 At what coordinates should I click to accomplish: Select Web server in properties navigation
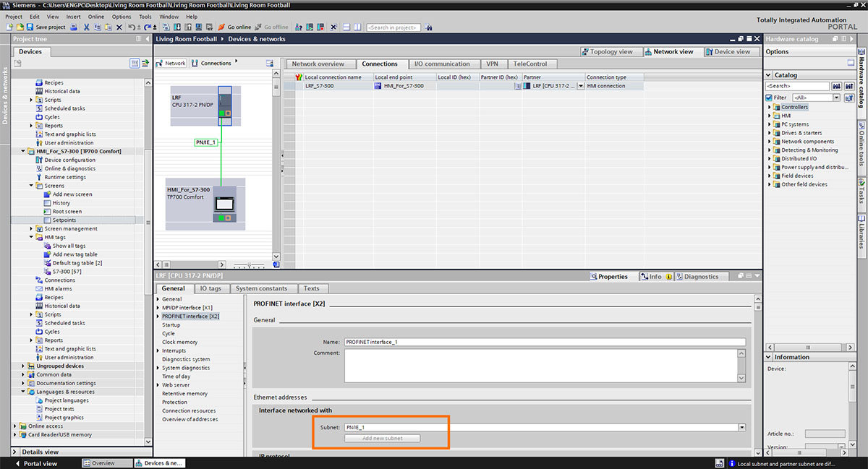(x=176, y=385)
